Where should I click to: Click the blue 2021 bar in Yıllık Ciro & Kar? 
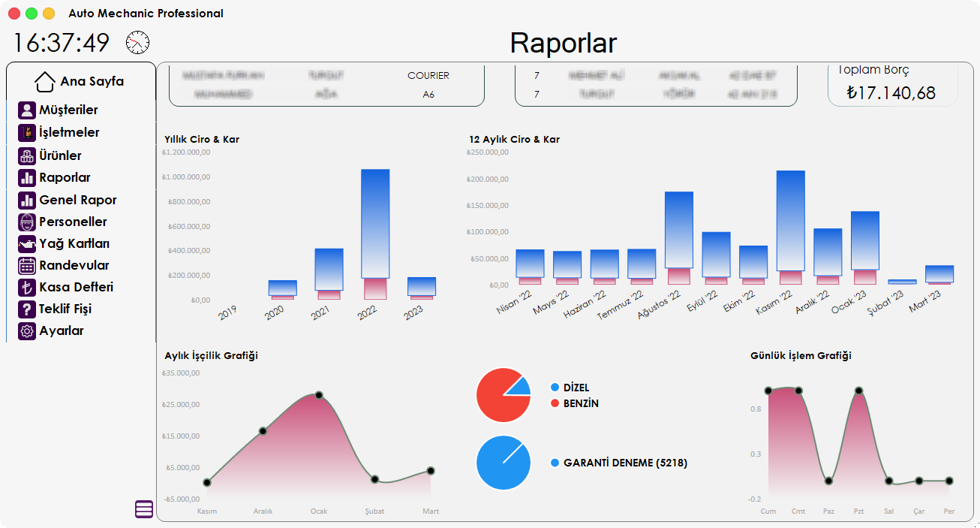(x=329, y=270)
